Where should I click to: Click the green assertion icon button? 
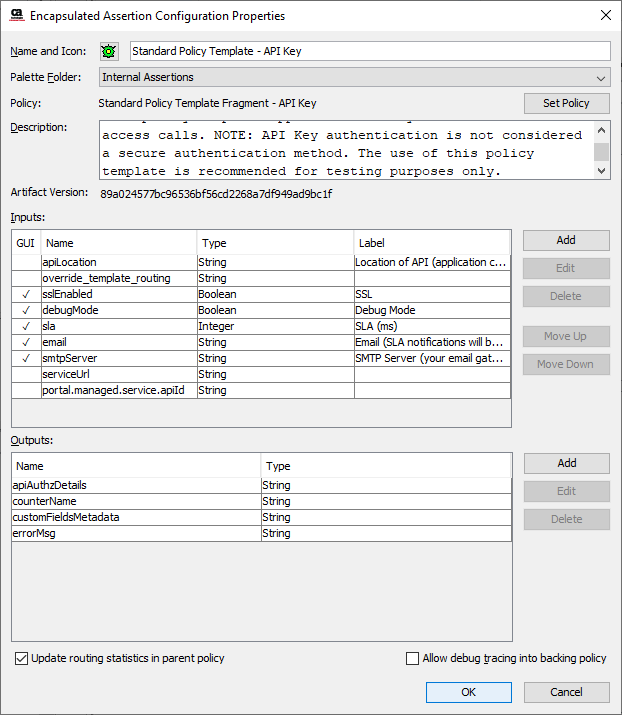click(x=109, y=52)
